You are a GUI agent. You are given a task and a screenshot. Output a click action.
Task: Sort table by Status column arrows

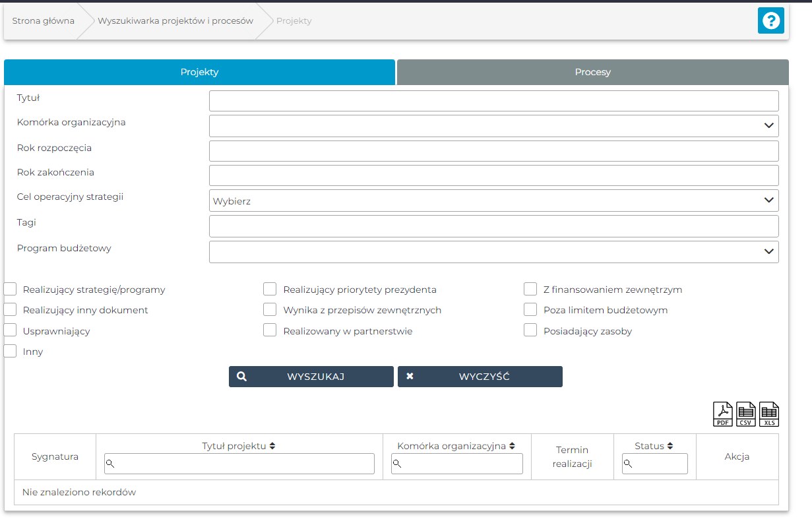click(x=670, y=447)
